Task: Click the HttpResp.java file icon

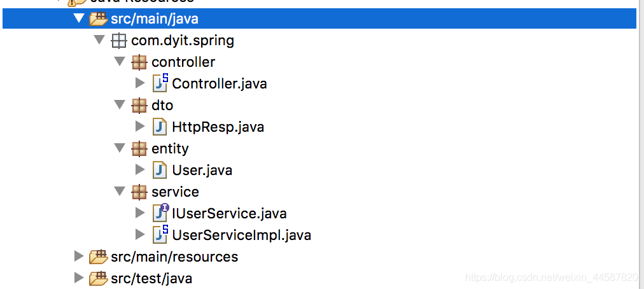Action: click(160, 127)
